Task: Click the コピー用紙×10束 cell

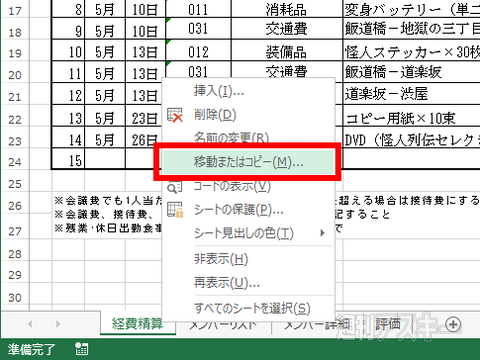Action: [x=412, y=117]
